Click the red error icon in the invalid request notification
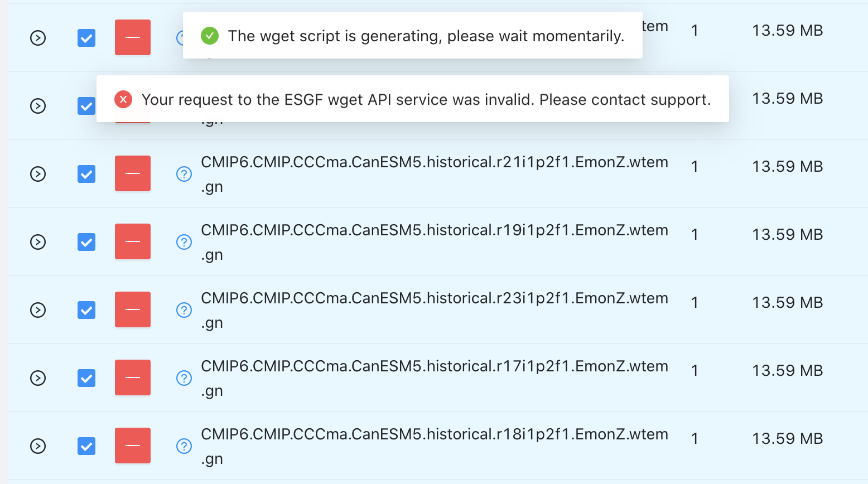 coord(123,99)
